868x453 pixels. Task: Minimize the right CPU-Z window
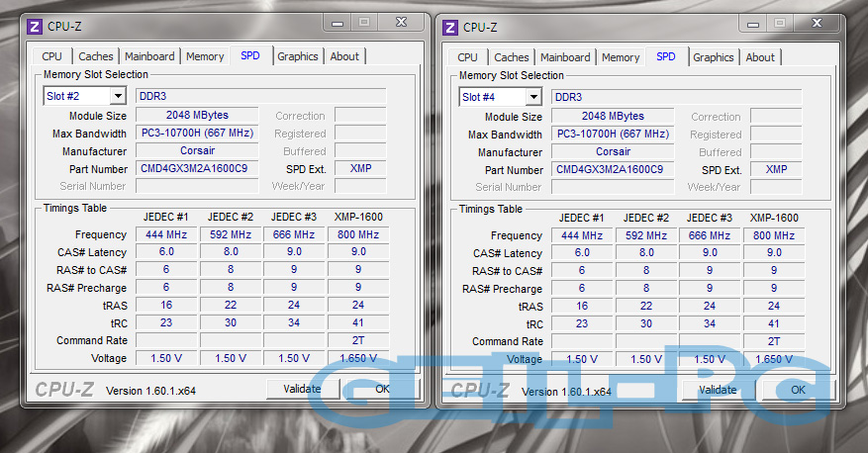click(x=753, y=25)
